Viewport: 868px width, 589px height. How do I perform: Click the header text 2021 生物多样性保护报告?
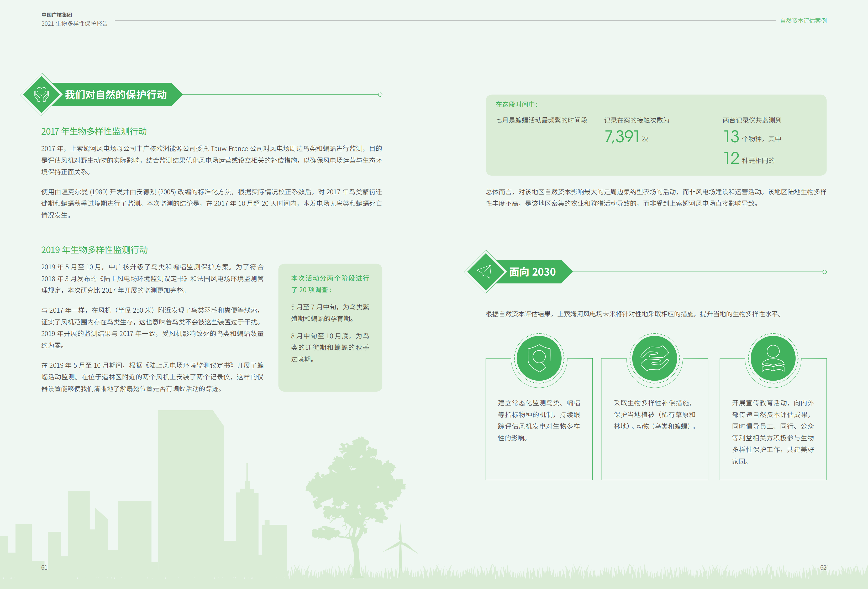pos(74,24)
